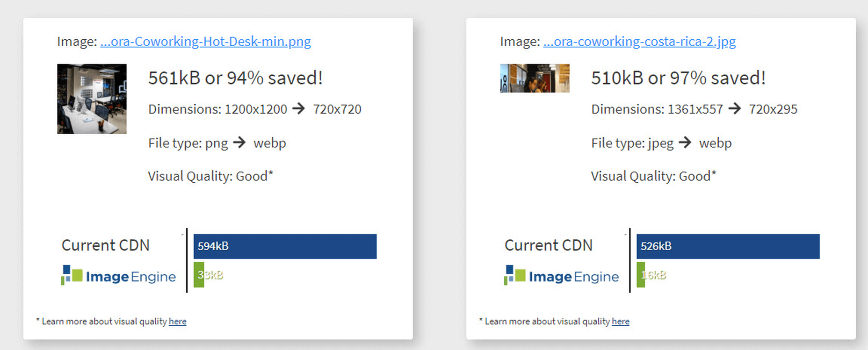
Task: Follow the 'here' visual quality link, right card
Action: coord(621,321)
